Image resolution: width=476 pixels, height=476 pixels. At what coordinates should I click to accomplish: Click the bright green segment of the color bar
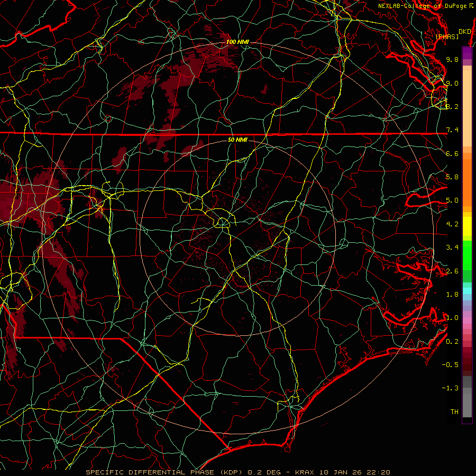[467, 255]
